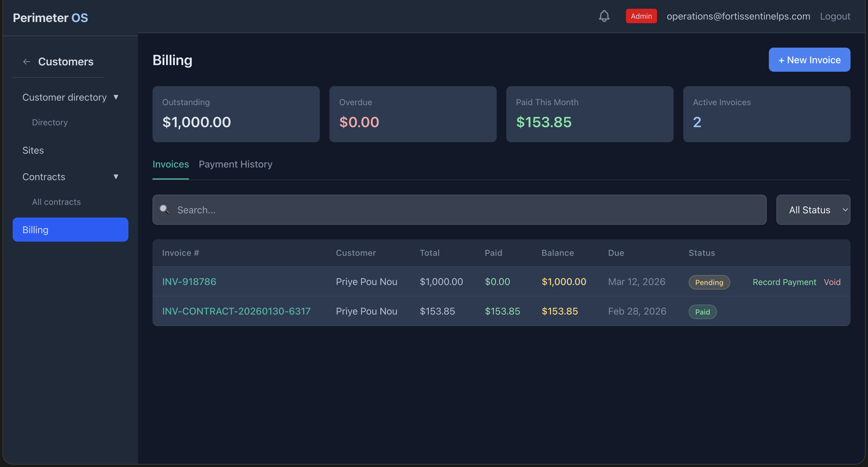Open invoice INV-918786
The image size is (868, 467).
click(189, 282)
